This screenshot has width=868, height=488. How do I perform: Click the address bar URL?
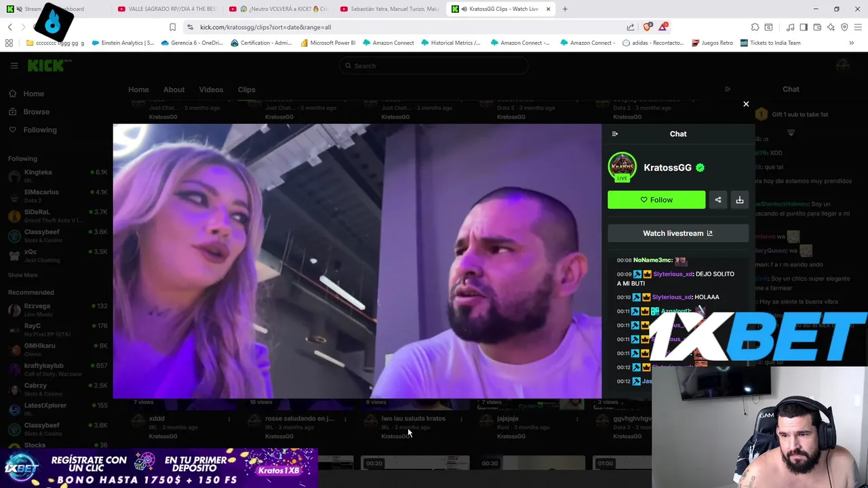266,27
